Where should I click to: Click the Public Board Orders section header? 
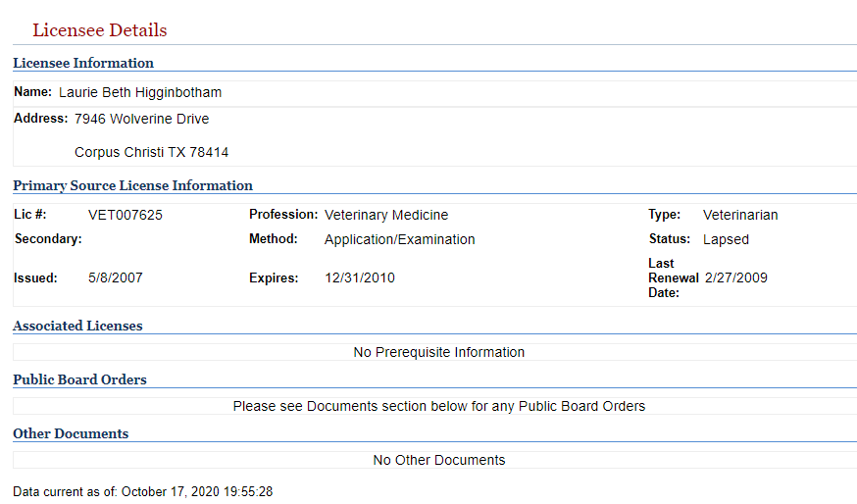79,379
